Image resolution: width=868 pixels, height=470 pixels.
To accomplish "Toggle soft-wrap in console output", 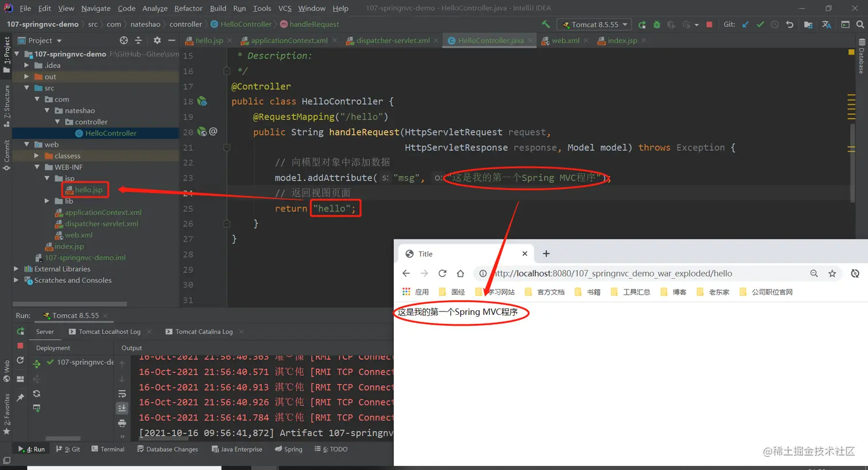I will 122,394.
